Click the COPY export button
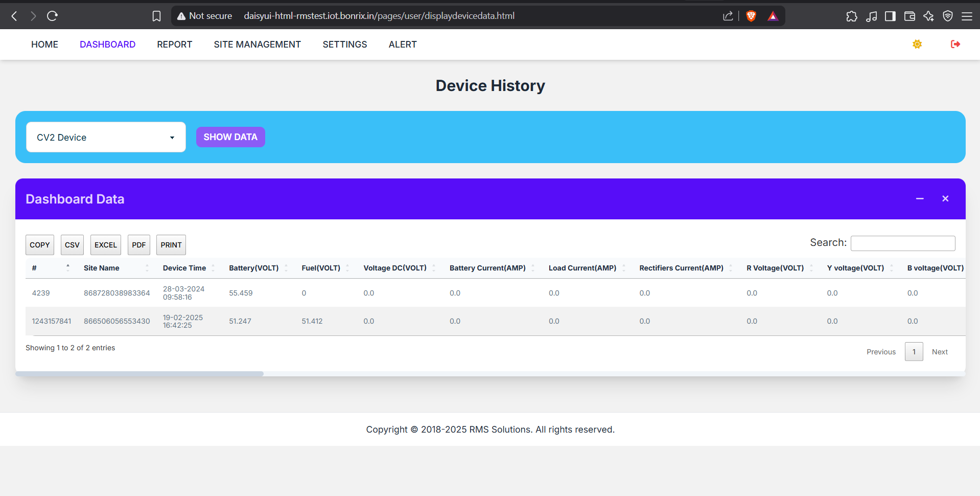The width and height of the screenshot is (980, 496). click(x=39, y=245)
